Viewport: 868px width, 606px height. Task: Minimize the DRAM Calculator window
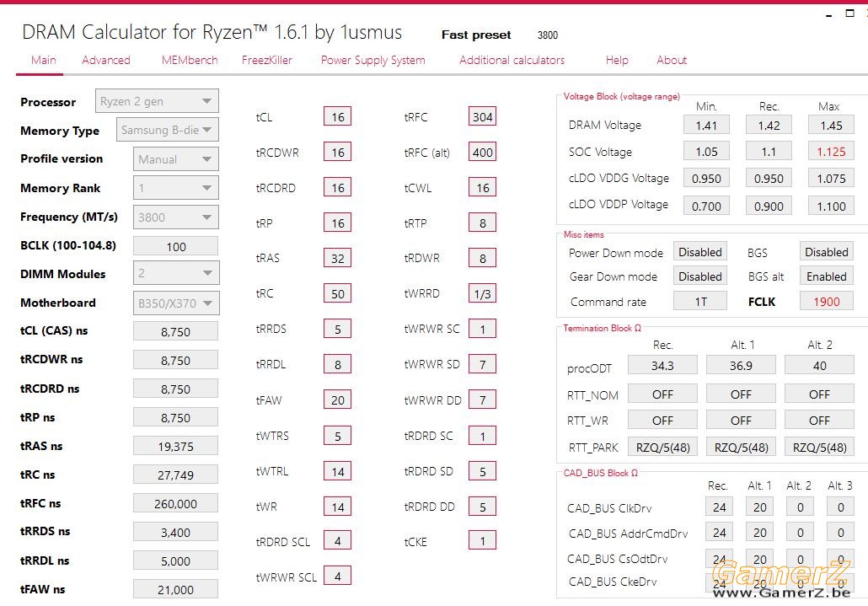(x=828, y=14)
